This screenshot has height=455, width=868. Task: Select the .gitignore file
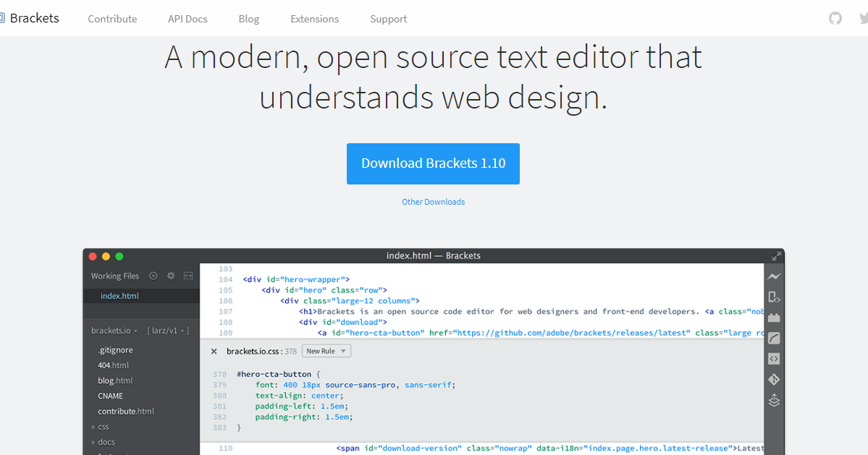(115, 350)
